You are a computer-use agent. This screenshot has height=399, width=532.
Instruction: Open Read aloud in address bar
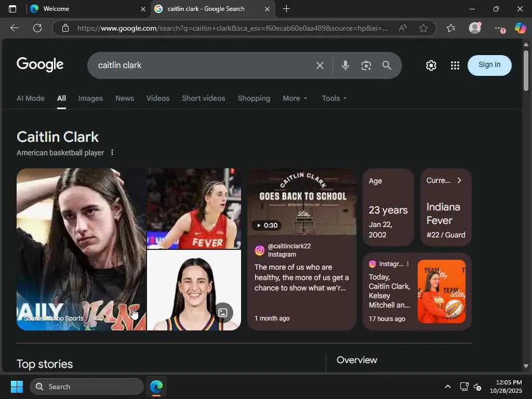point(403,28)
